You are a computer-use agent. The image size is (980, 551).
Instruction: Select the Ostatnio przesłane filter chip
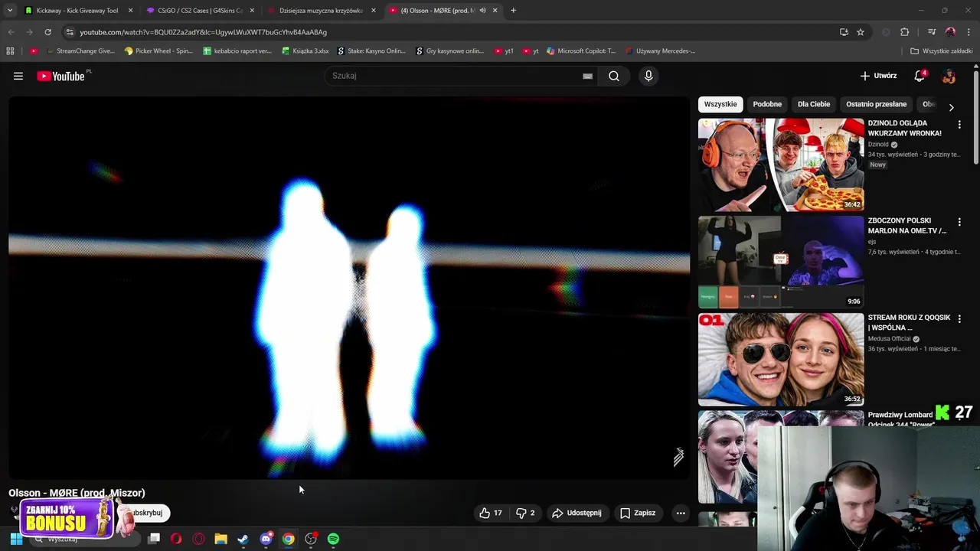click(x=876, y=104)
